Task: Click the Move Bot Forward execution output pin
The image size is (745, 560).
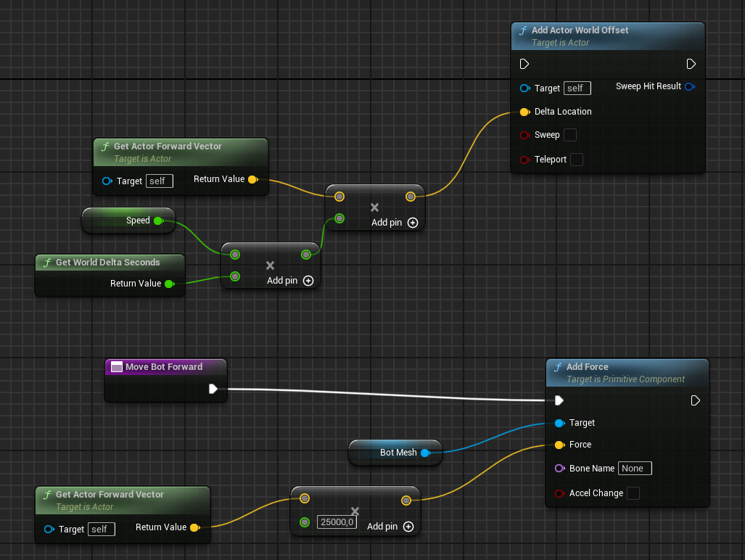Action: (x=213, y=389)
